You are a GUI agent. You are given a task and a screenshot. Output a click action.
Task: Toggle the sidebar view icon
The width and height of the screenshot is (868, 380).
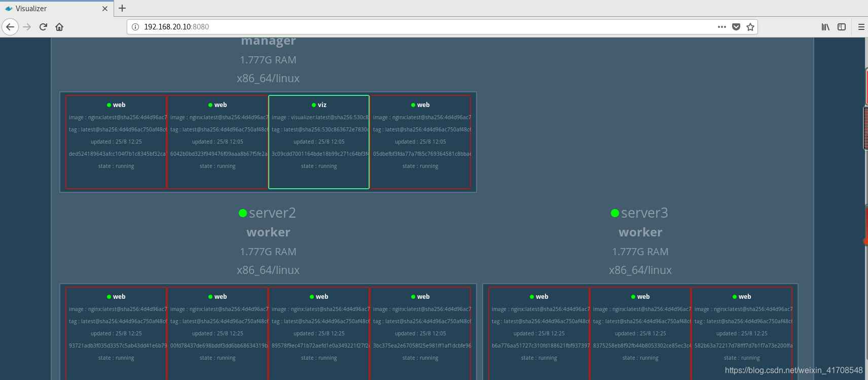pyautogui.click(x=842, y=27)
